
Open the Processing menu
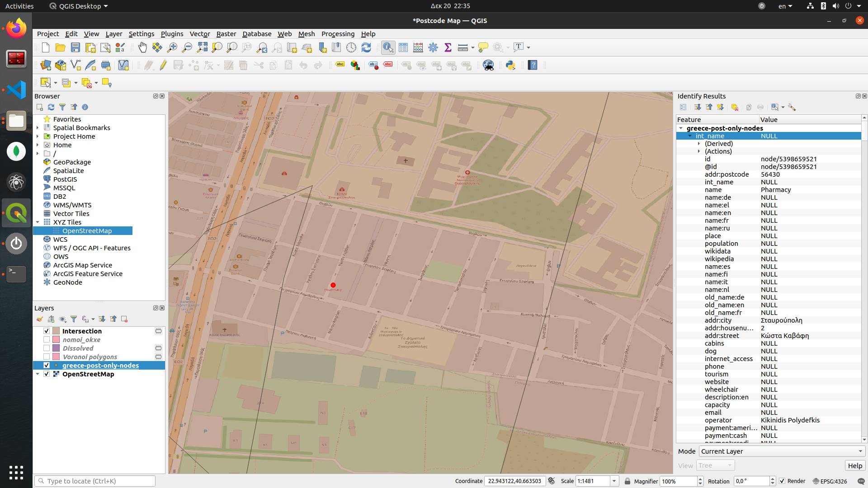(337, 33)
